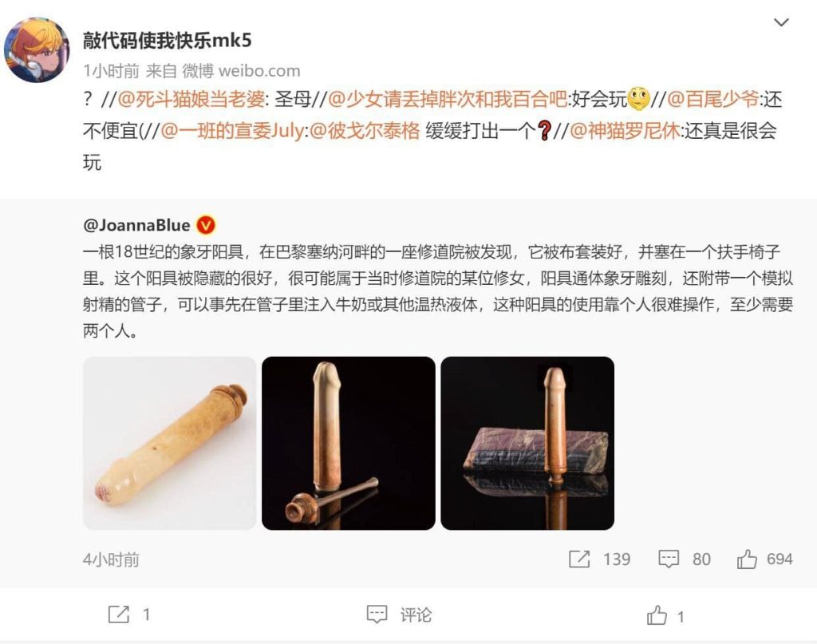
Task: Like the post with thumbs-up showing 1
Action: tap(657, 615)
